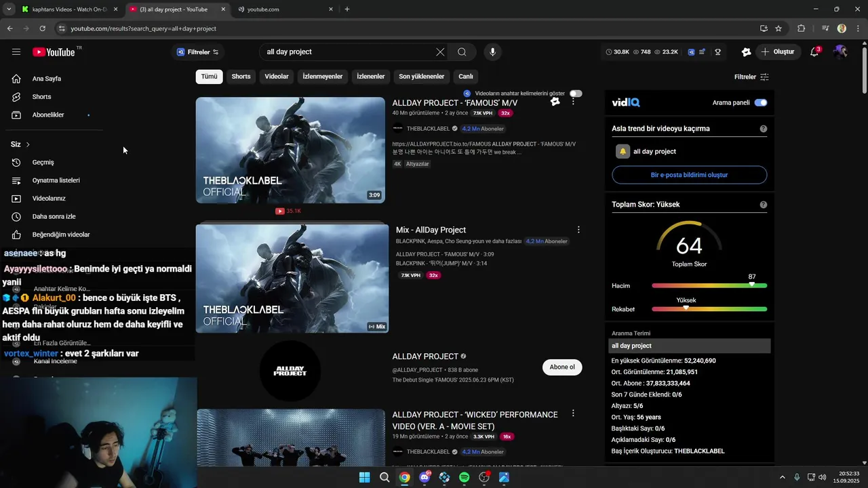
Task: Open the FAMOUS M/V video thumbnail
Action: [x=290, y=150]
